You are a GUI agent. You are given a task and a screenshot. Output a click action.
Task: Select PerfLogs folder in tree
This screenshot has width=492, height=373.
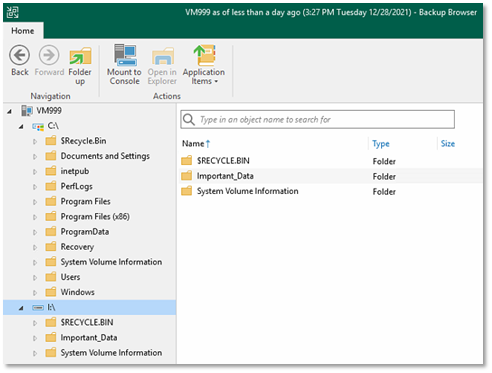(76, 186)
